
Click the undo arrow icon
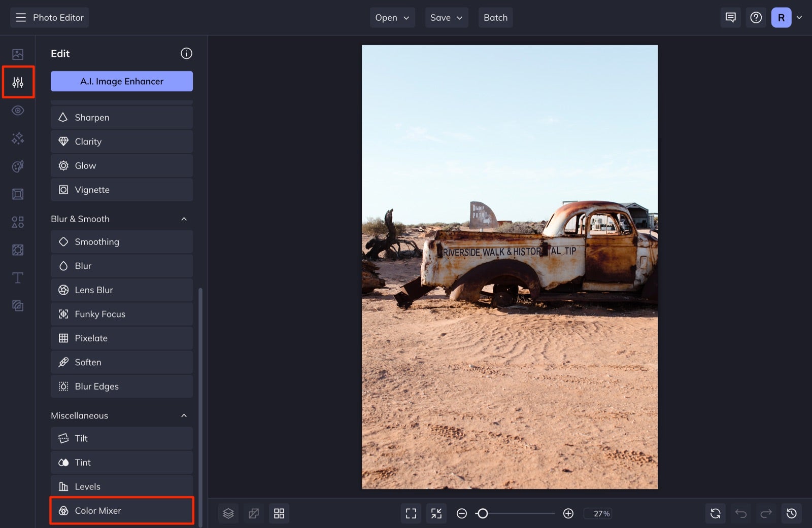point(740,513)
